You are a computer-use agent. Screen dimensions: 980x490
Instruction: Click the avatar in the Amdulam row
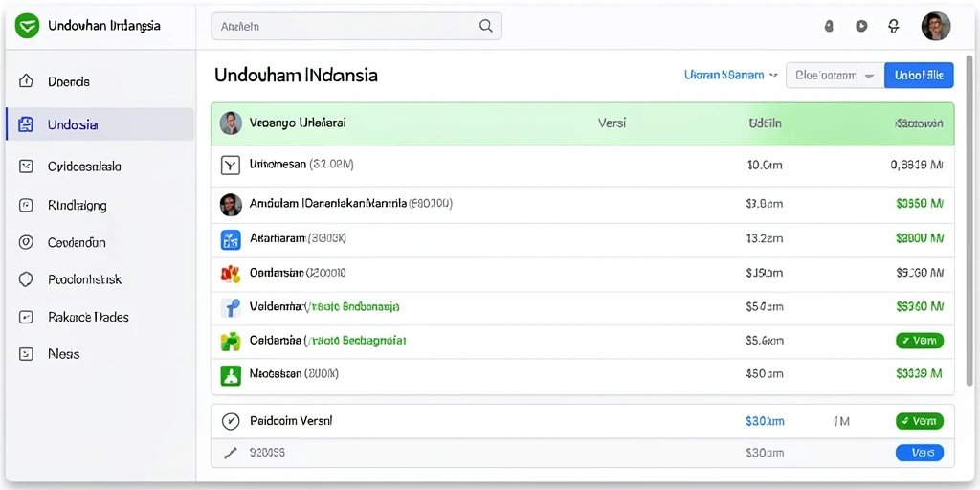click(x=231, y=205)
